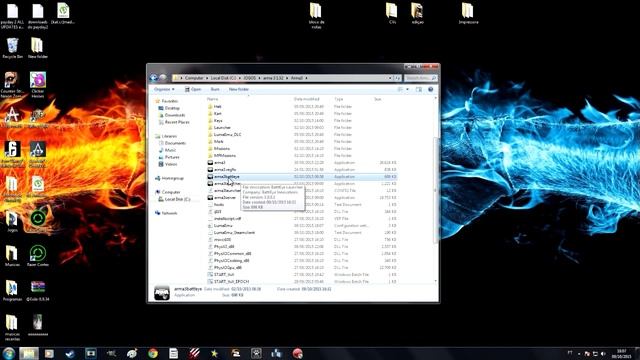Click the Open toolbar button
Screen dimensions: 640x360
tap(193, 89)
